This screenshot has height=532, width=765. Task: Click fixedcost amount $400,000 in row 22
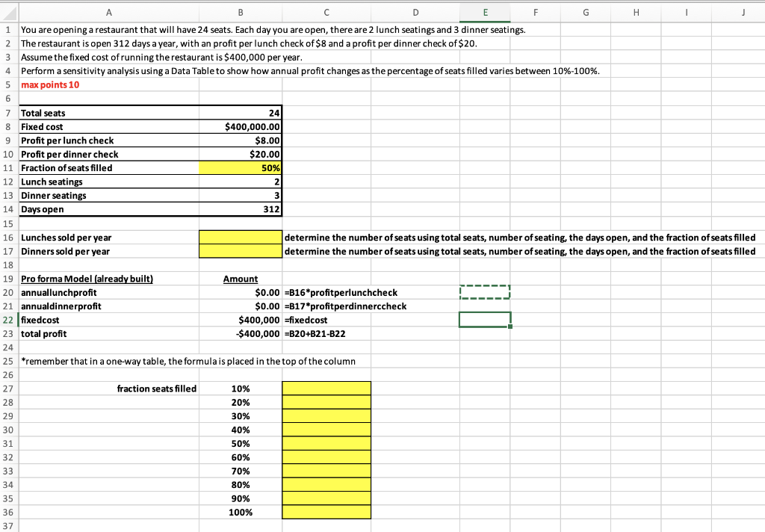pyautogui.click(x=241, y=321)
